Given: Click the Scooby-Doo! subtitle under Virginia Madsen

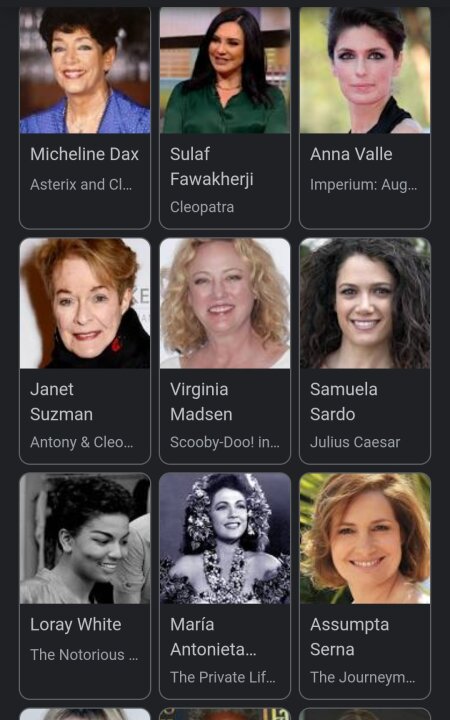Looking at the screenshot, I should [225, 442].
